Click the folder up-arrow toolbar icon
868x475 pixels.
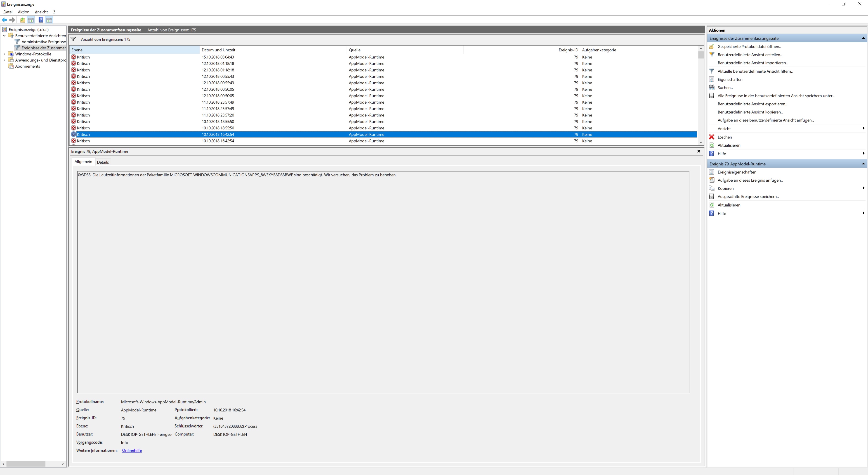[23, 20]
